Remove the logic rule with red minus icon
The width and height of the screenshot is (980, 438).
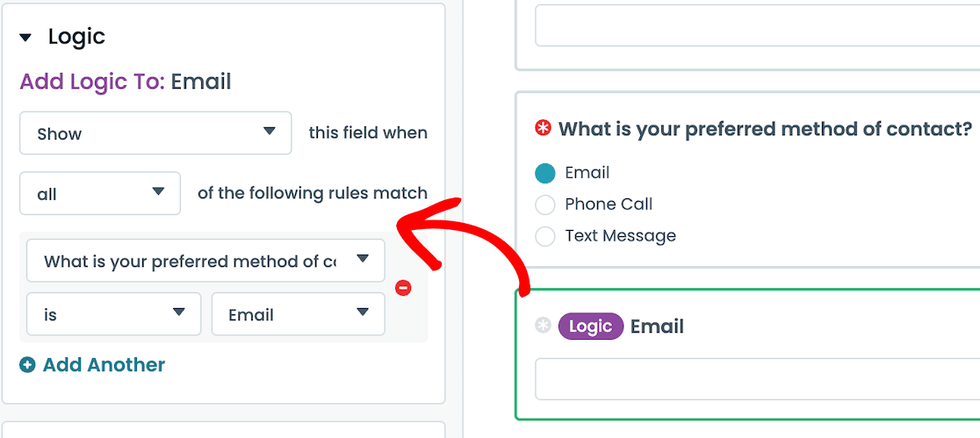[x=403, y=287]
